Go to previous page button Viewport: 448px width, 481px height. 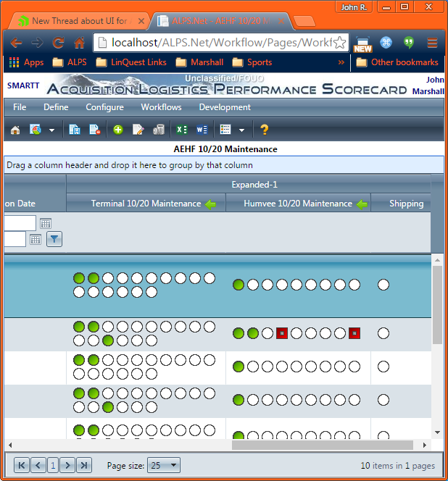tap(38, 465)
